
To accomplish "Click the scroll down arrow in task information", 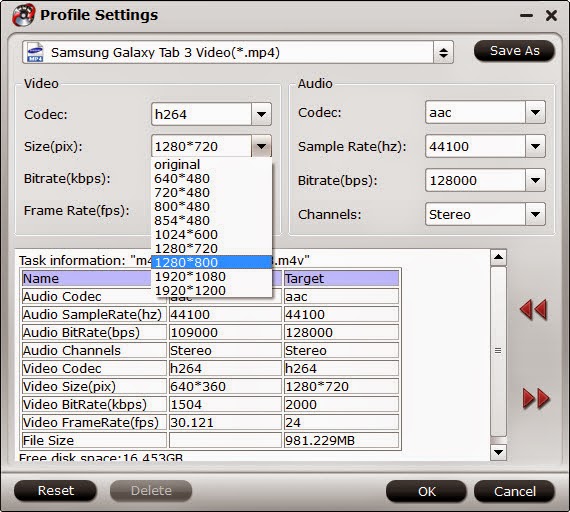I will coord(498,452).
